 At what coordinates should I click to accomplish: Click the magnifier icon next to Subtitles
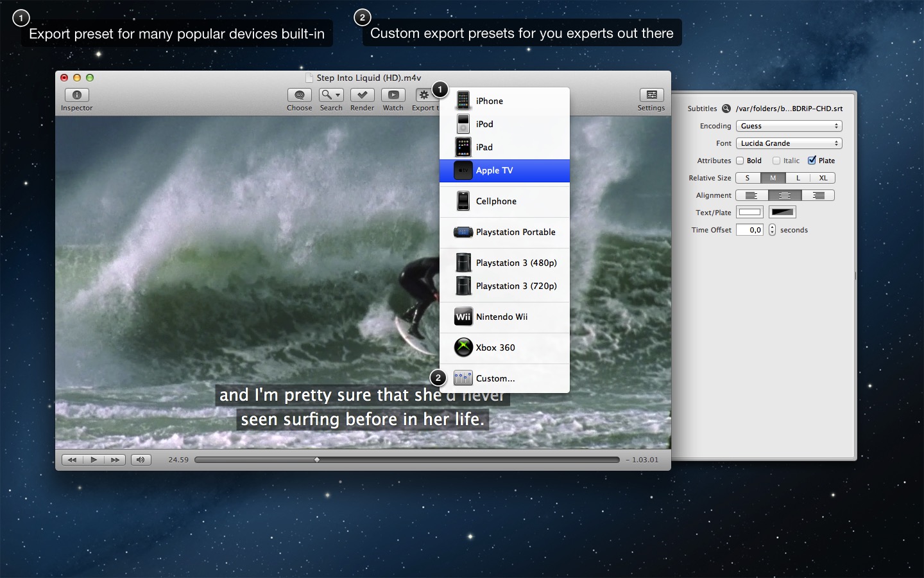(726, 109)
